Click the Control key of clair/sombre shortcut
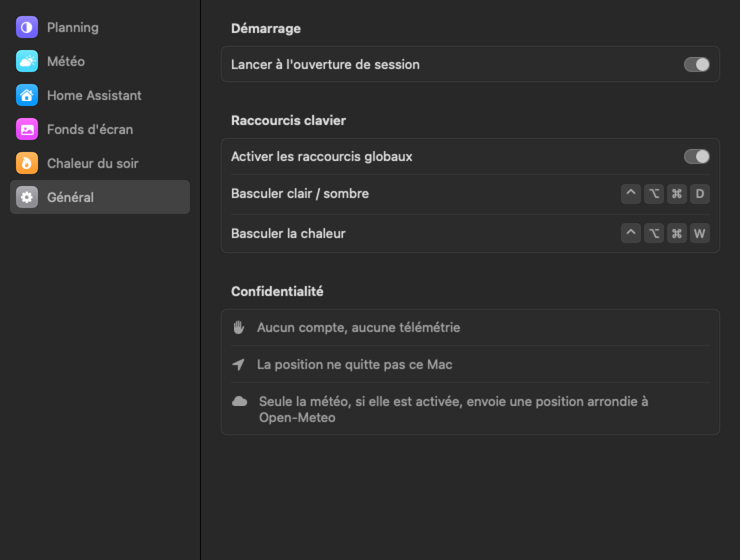This screenshot has width=740, height=560. (631, 193)
